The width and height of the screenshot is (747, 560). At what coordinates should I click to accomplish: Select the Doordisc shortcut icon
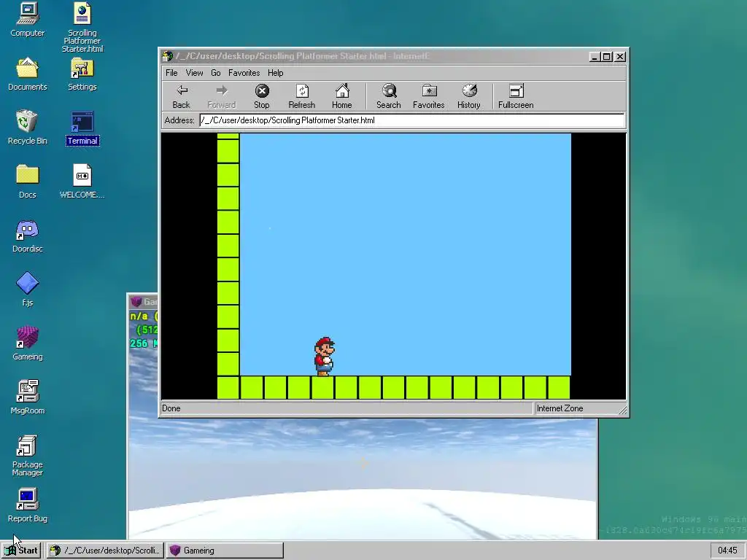click(x=28, y=236)
